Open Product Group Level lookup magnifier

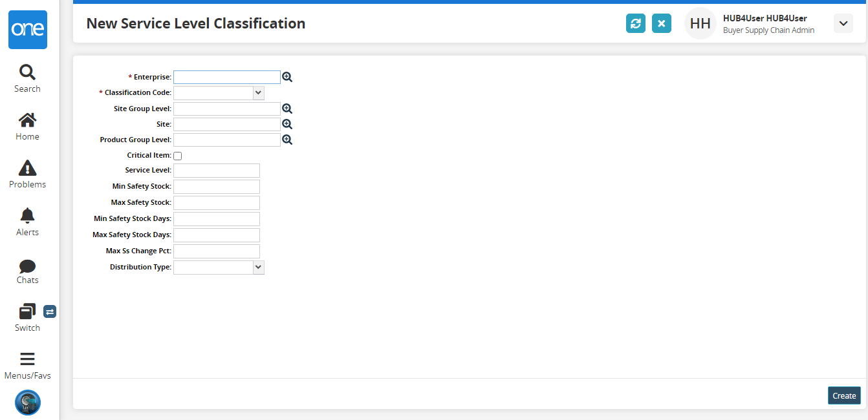pyautogui.click(x=287, y=140)
